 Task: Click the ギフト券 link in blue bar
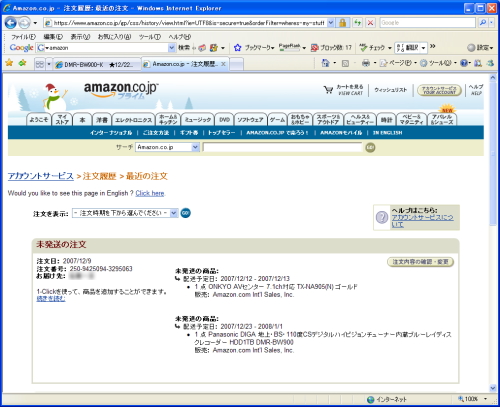coord(189,133)
